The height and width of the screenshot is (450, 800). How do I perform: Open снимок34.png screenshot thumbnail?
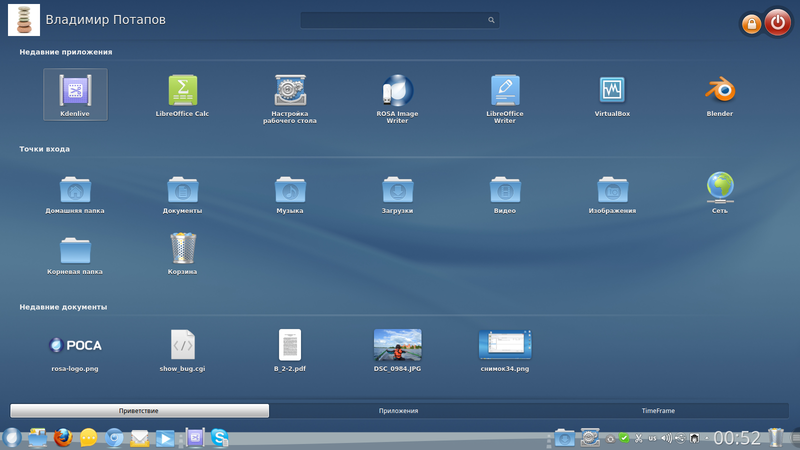click(505, 351)
